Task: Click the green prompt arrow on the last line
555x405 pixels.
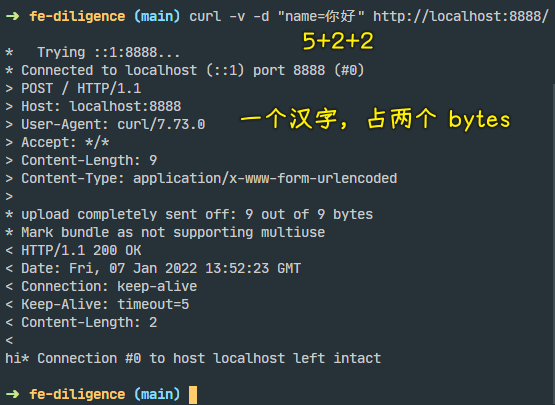Action: point(12,394)
